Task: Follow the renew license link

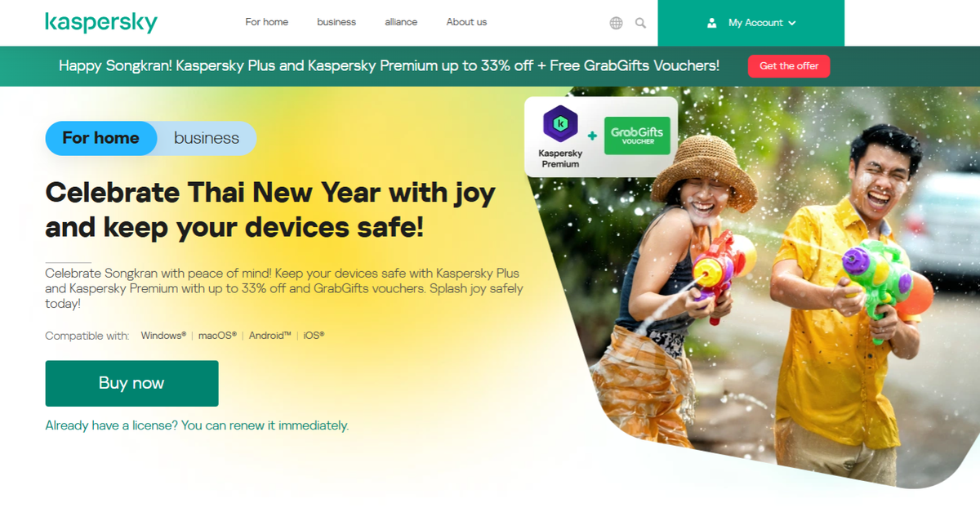Action: [197, 425]
